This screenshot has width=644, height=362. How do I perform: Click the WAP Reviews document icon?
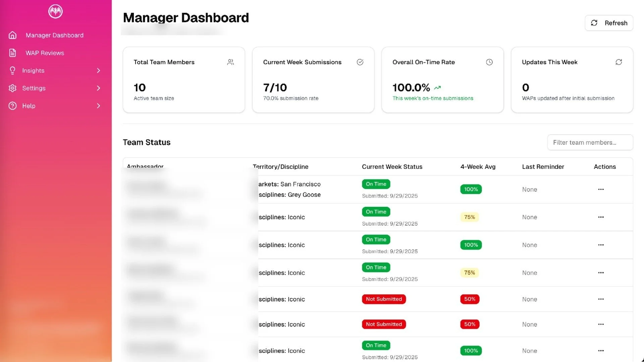click(x=12, y=53)
